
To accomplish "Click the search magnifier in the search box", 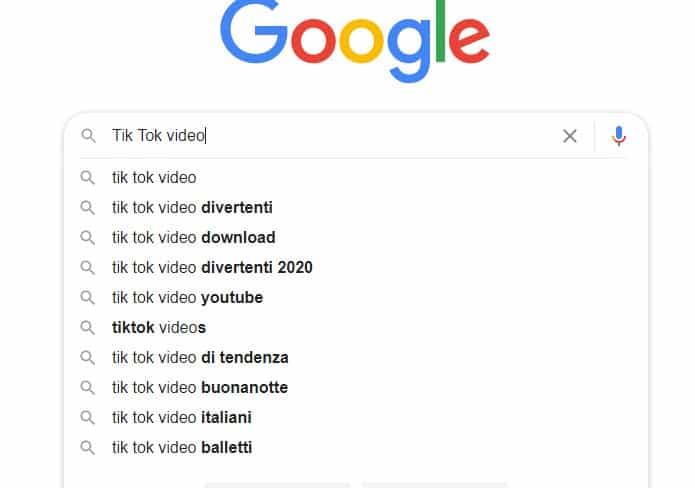I will coord(89,136).
